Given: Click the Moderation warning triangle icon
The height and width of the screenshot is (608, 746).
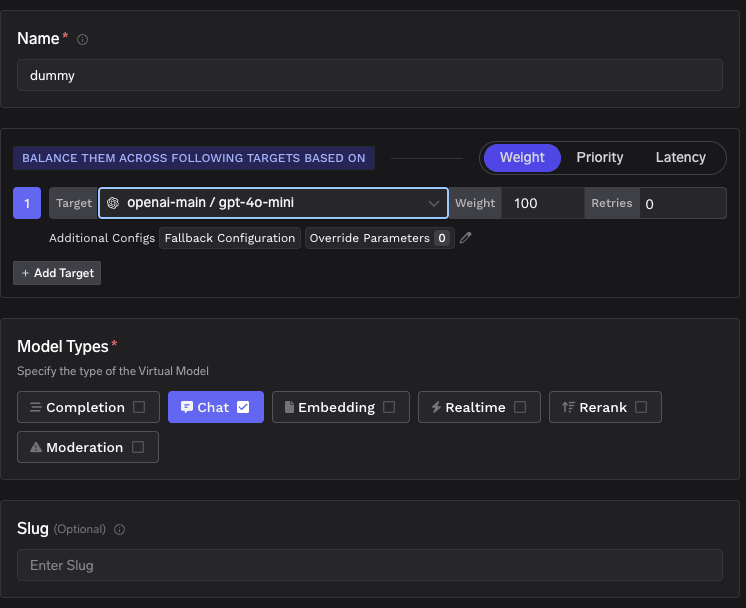Looking at the screenshot, I should (36, 447).
